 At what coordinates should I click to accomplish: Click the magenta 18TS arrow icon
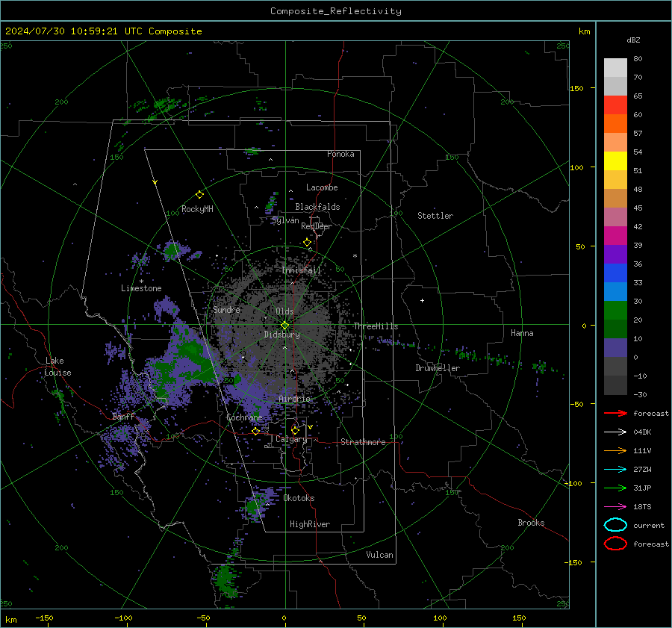615,507
